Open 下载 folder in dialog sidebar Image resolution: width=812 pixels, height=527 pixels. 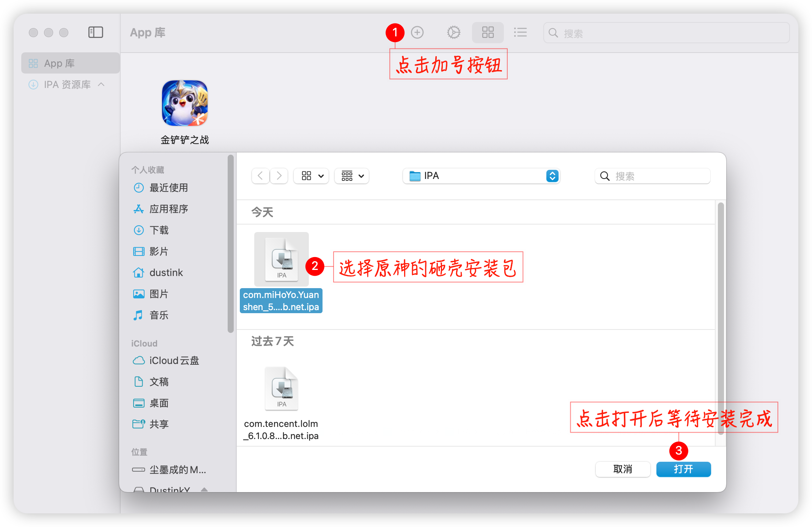click(159, 230)
